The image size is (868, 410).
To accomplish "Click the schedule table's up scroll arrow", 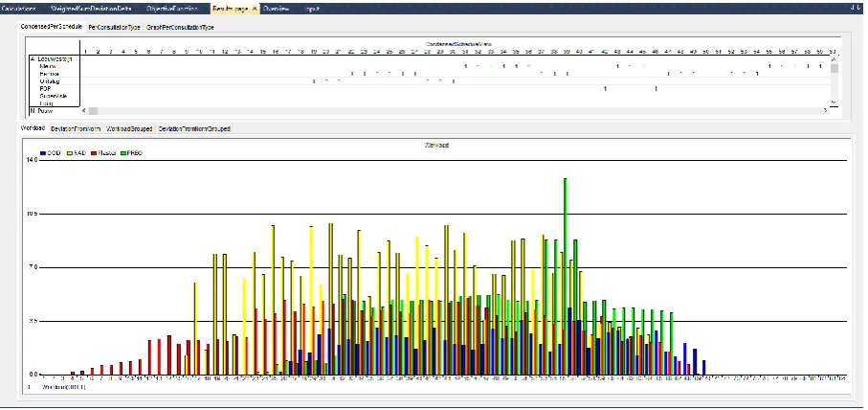I will click(835, 58).
